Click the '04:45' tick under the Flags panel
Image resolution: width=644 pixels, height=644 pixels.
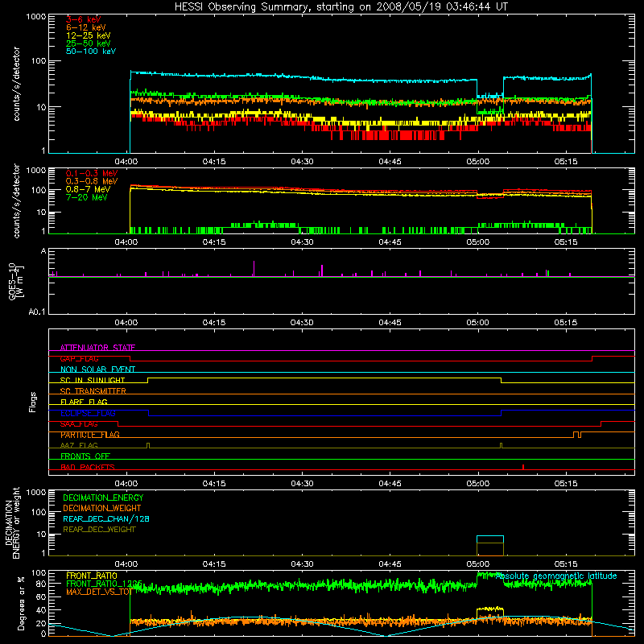(390, 484)
